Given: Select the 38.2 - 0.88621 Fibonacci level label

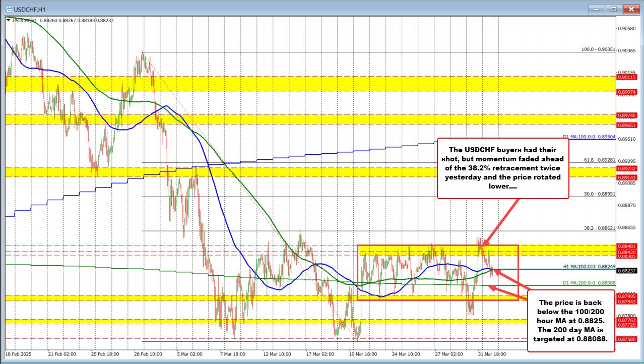Looking at the screenshot, I should (x=600, y=228).
